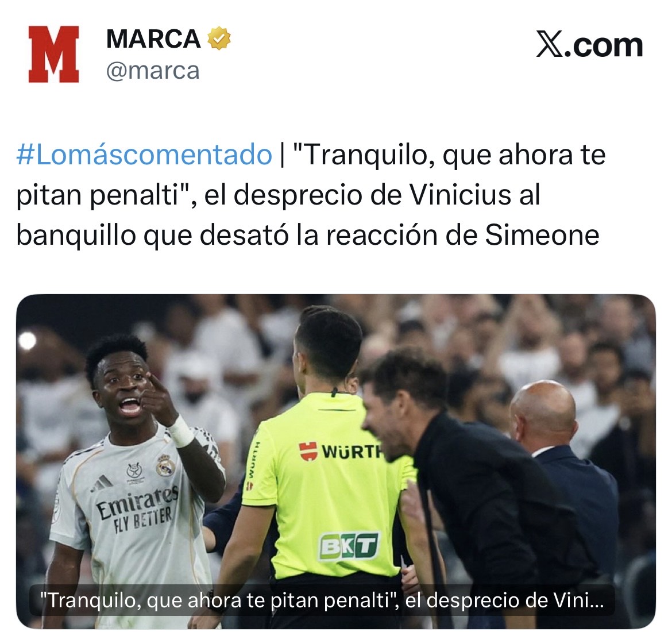
Task: Open the caption overlay on the photo
Action: tap(322, 600)
